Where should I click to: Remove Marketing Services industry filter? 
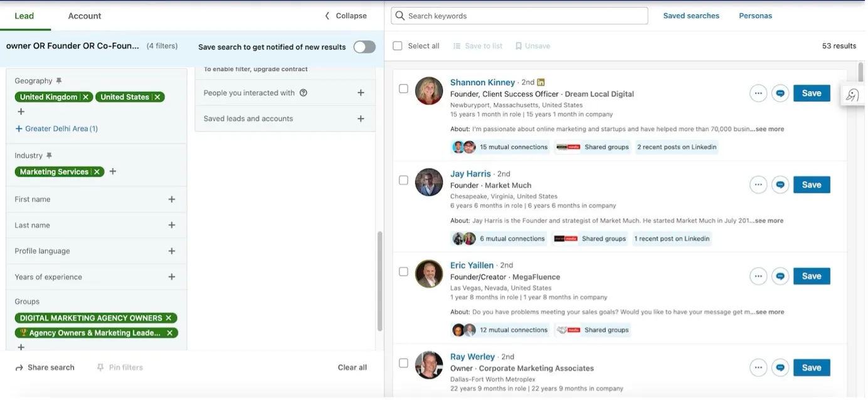[97, 172]
